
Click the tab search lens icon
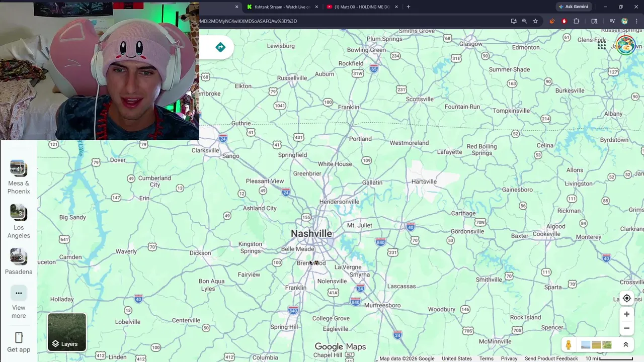(594, 21)
